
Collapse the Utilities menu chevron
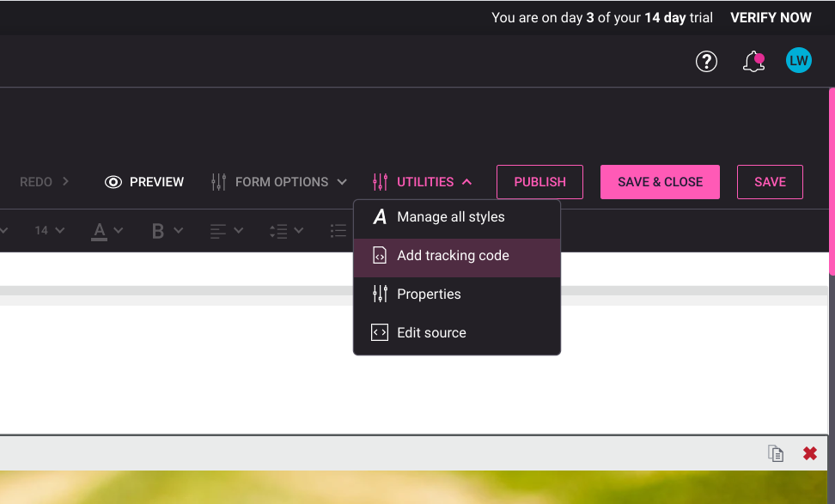(x=467, y=182)
